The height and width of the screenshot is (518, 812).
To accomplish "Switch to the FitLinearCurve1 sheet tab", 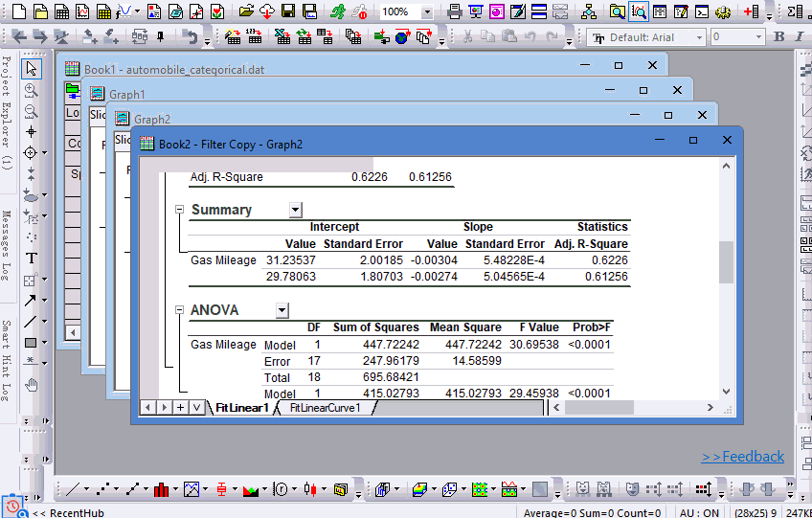I will tap(325, 408).
